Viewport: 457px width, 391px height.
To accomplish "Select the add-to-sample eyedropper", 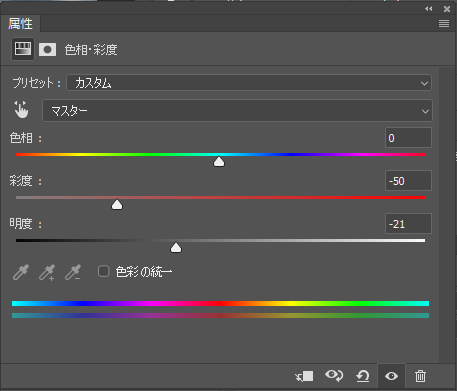I will [47, 272].
